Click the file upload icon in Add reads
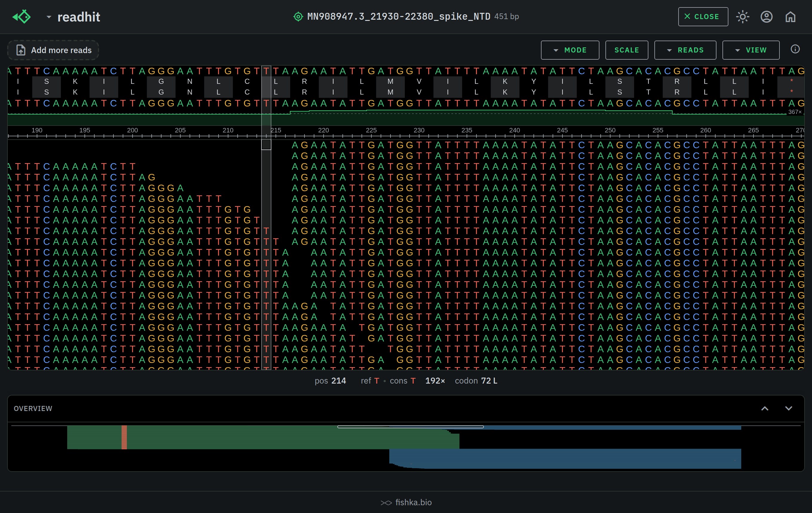 [21, 50]
